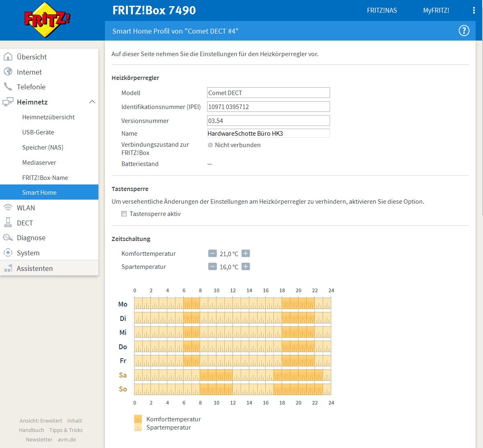Click the Telefonie phone icon
This screenshot has height=448, width=483.
coord(8,86)
